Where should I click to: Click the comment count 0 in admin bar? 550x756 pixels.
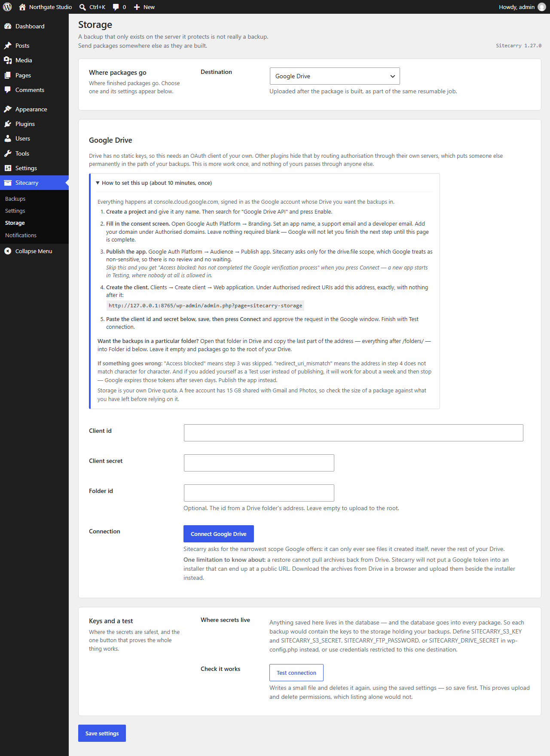[125, 7]
